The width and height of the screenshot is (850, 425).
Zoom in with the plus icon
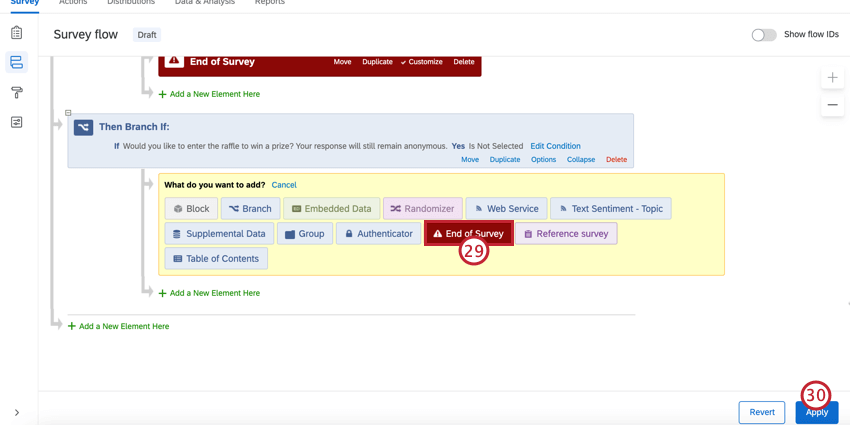click(832, 78)
